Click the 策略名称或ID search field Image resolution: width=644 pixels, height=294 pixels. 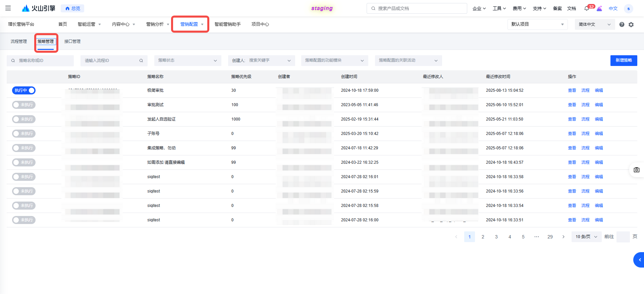point(44,61)
